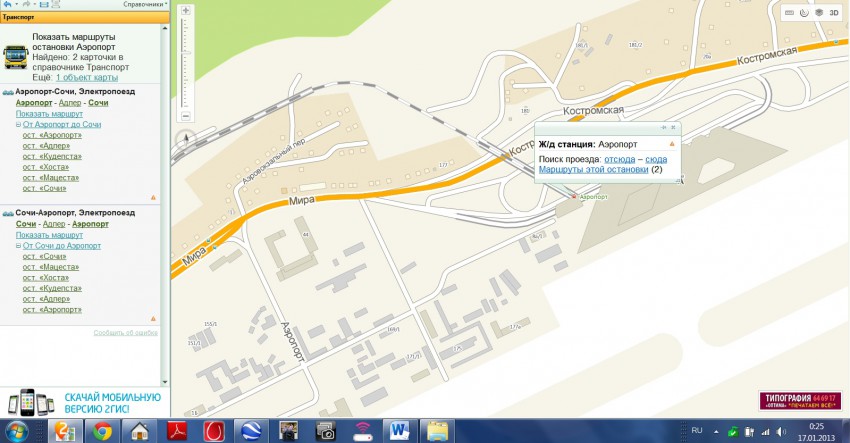Click 'Показать маршрут' under Аэропорт-Сочи
850x443 pixels.
coord(49,114)
